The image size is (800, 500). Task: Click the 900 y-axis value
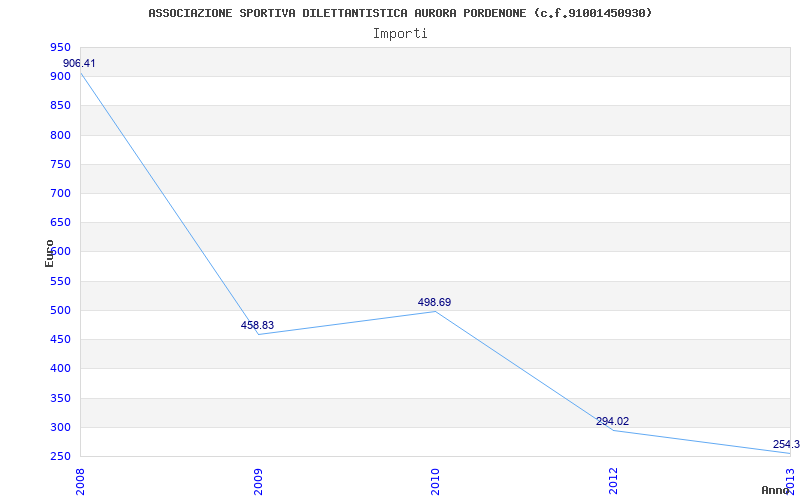pyautogui.click(x=60, y=77)
